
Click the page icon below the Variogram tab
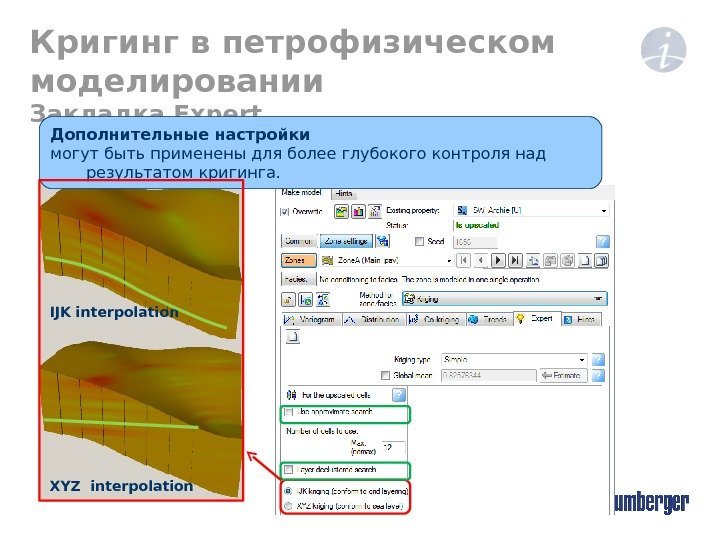292,337
